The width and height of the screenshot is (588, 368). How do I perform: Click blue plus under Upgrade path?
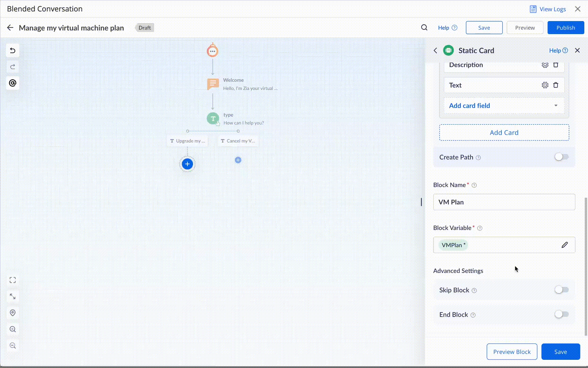187,164
